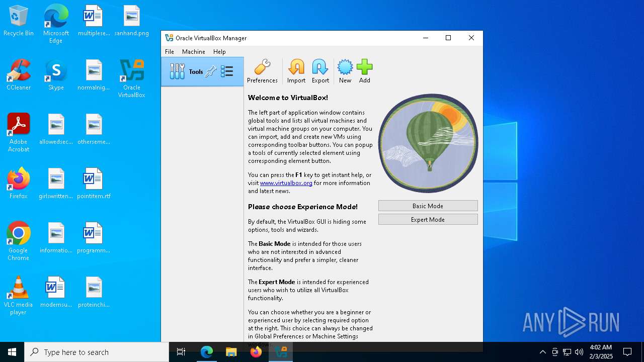Open File Explorer from taskbar

(231, 352)
